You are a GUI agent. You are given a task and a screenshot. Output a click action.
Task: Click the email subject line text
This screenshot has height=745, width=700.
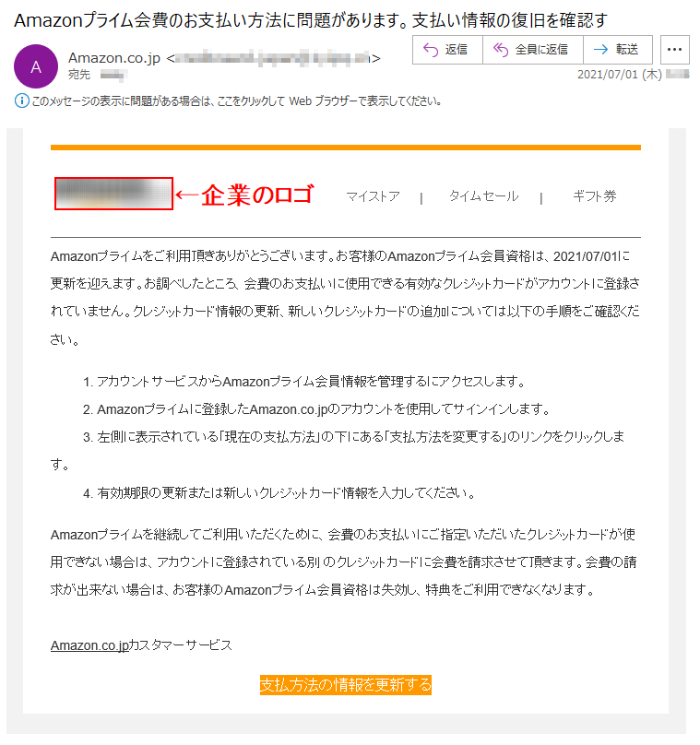[311, 20]
